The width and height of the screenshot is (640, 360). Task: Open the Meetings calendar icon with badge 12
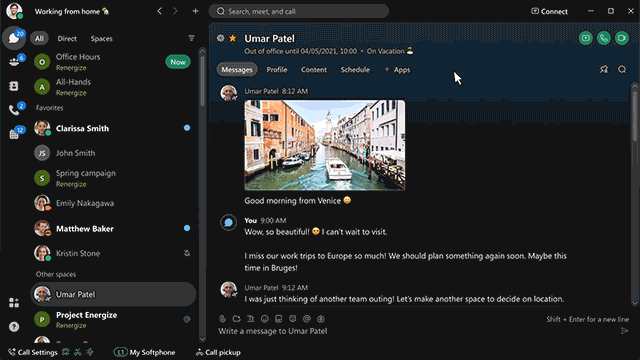[14, 133]
